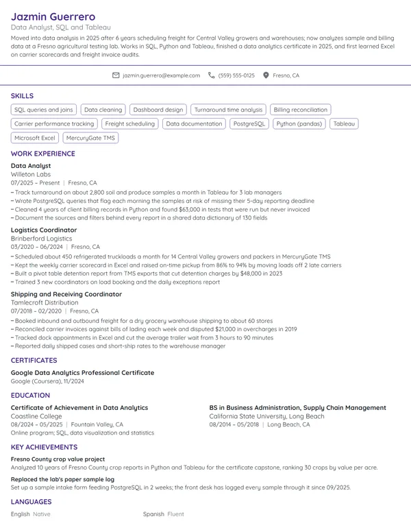Click 'Google Data Analytics Professional Certificate' title
Screen dimensions: 411x532
click(x=82, y=372)
